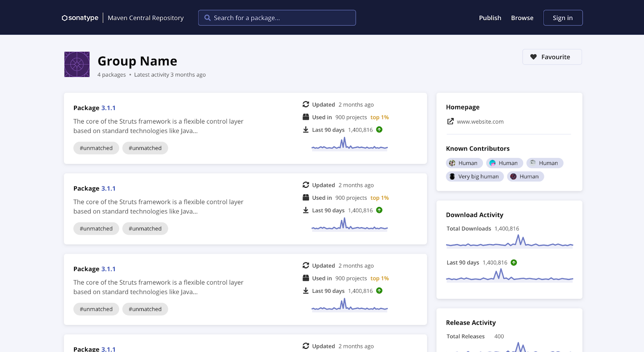Select first #unmatched tag on second package
644x352 pixels.
(x=96, y=228)
